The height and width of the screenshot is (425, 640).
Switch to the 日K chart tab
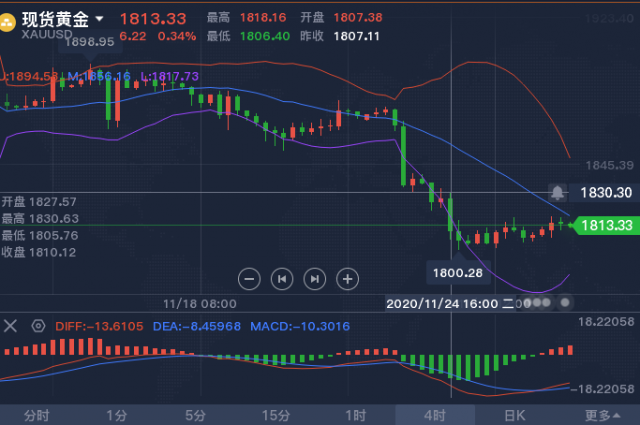515,415
